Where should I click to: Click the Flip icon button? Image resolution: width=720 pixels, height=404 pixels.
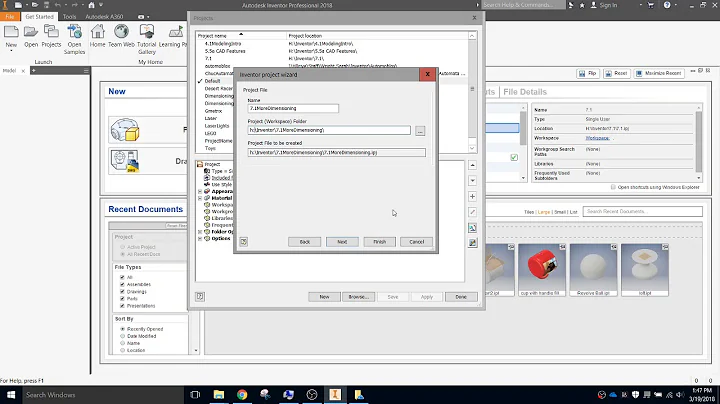tap(588, 73)
